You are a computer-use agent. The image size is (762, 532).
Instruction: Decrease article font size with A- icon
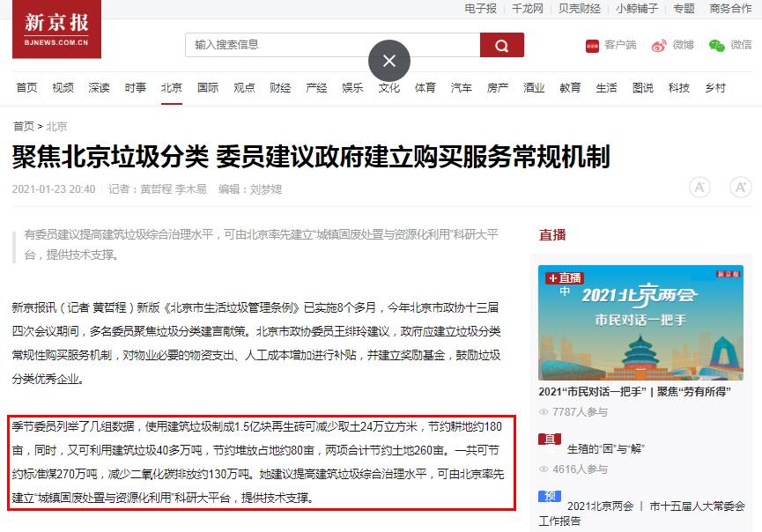pyautogui.click(x=699, y=188)
